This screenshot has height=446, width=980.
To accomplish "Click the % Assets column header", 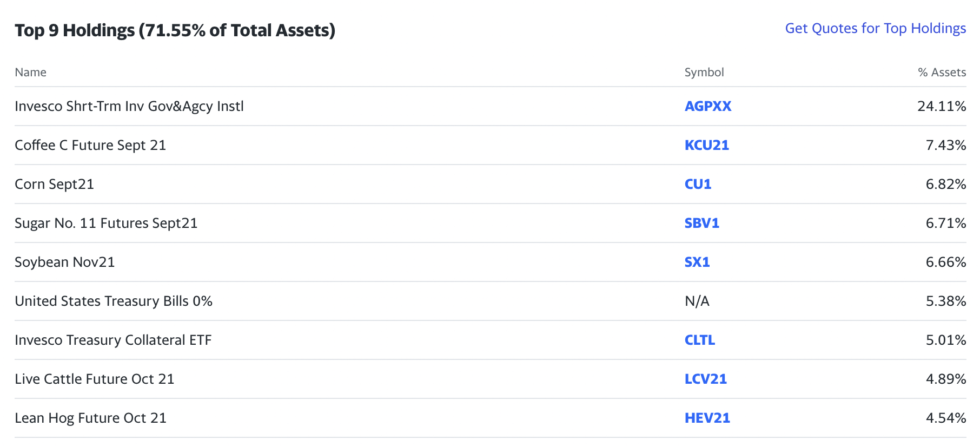I will (x=942, y=73).
